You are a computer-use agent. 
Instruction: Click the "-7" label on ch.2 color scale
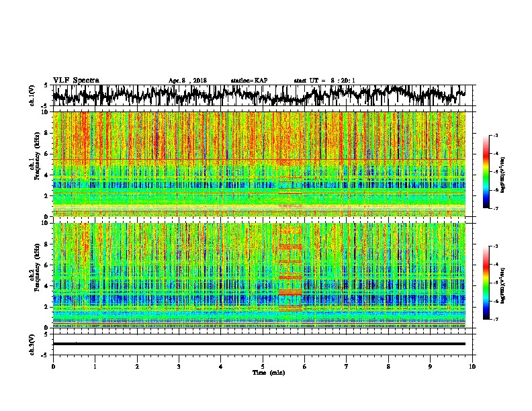(496, 320)
